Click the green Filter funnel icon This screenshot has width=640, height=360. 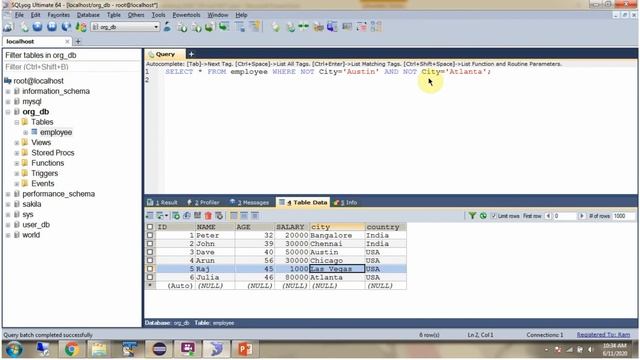pyautogui.click(x=472, y=216)
